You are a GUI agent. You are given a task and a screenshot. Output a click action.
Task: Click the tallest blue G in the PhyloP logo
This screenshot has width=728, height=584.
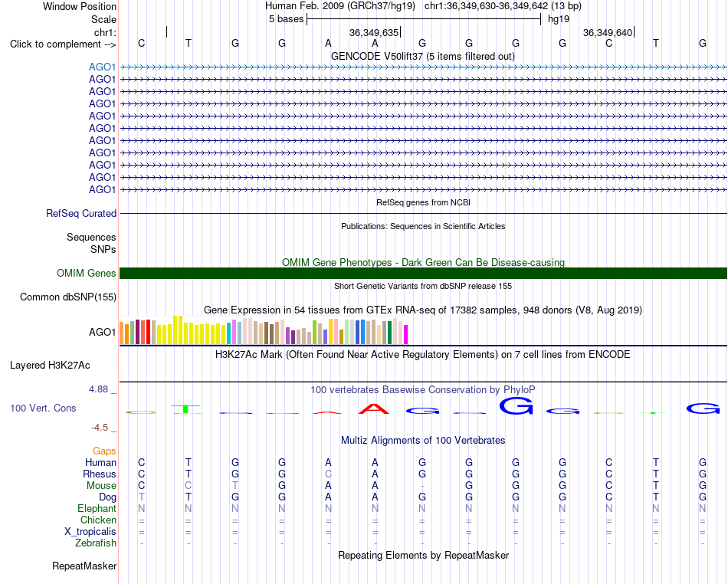click(516, 405)
